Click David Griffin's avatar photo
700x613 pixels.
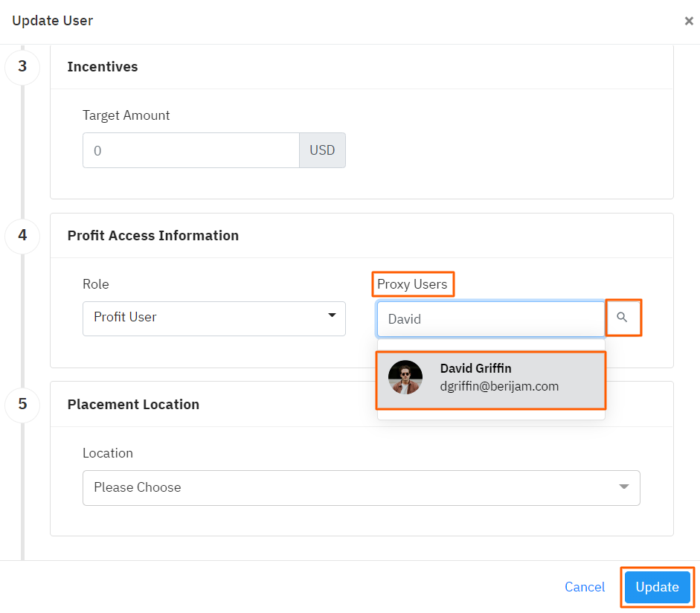[405, 377]
